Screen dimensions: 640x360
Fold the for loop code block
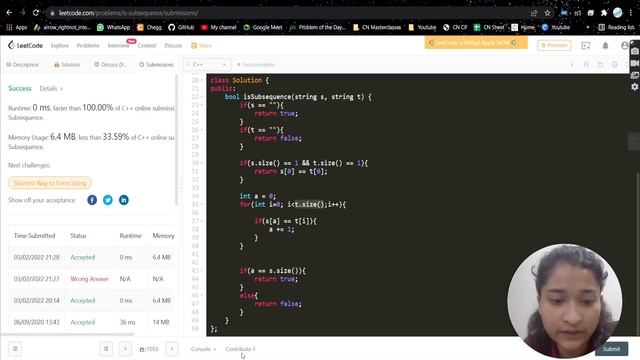[202, 204]
